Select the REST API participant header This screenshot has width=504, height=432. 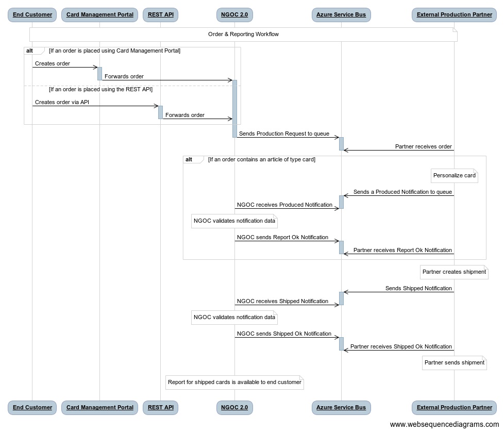click(160, 14)
